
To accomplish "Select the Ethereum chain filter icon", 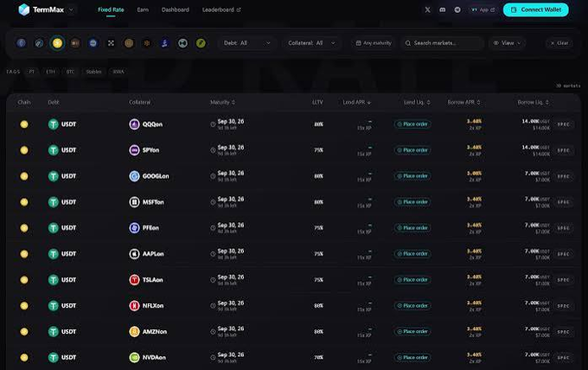I will (22, 43).
